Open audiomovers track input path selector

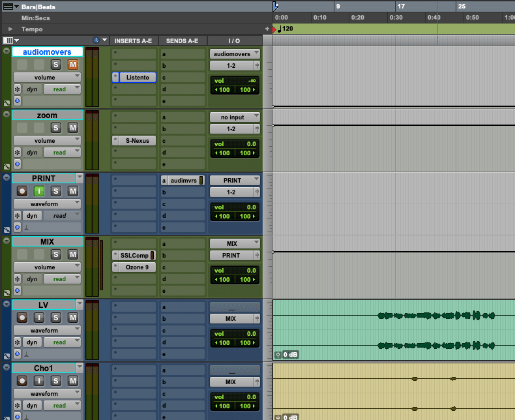click(x=235, y=54)
